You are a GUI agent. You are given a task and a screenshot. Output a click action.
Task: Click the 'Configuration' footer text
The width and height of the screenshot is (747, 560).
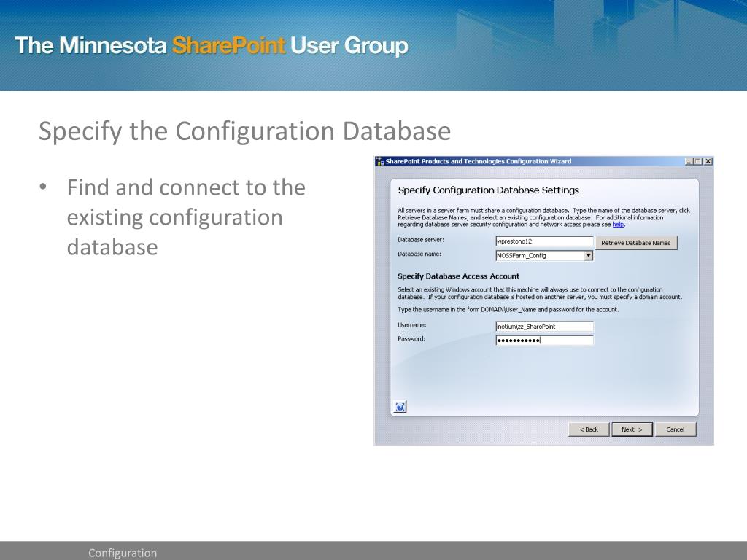(x=123, y=553)
